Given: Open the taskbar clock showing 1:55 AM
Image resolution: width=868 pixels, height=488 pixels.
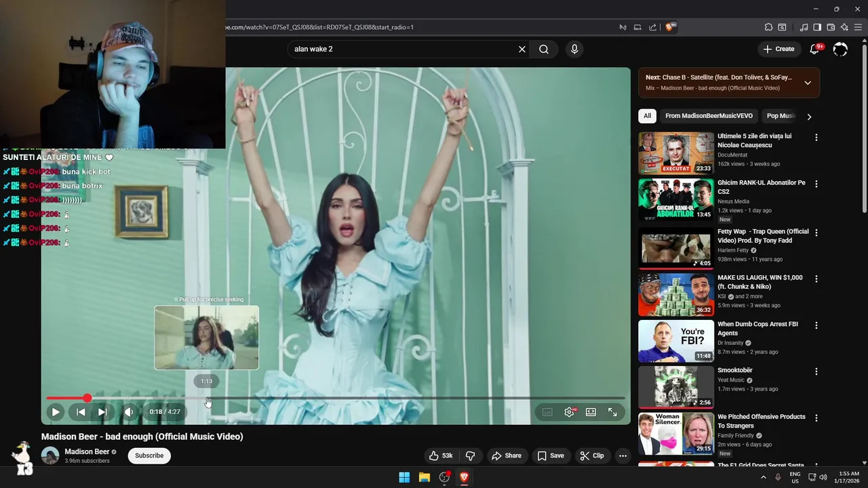Looking at the screenshot, I should pos(848,477).
